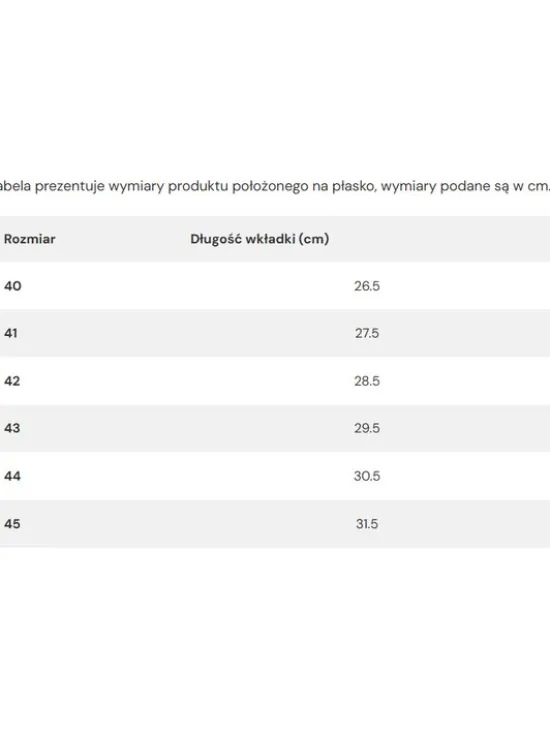Select size 41 row label
Viewport: 550px width, 733px height.
[x=11, y=333]
